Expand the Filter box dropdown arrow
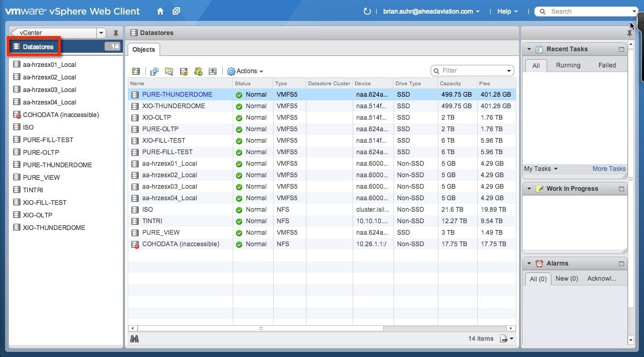This screenshot has width=644, height=357. pyautogui.click(x=509, y=71)
